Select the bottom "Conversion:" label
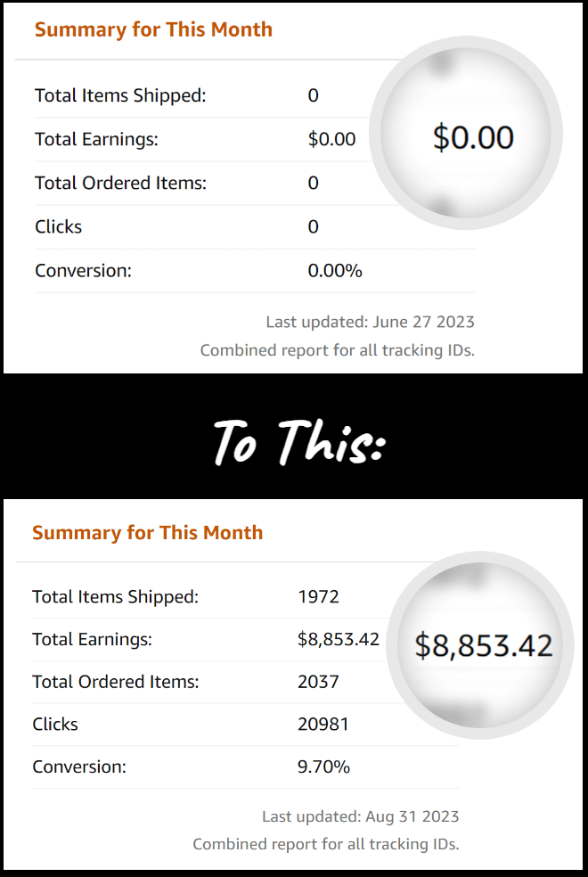This screenshot has width=588, height=877. tap(80, 766)
